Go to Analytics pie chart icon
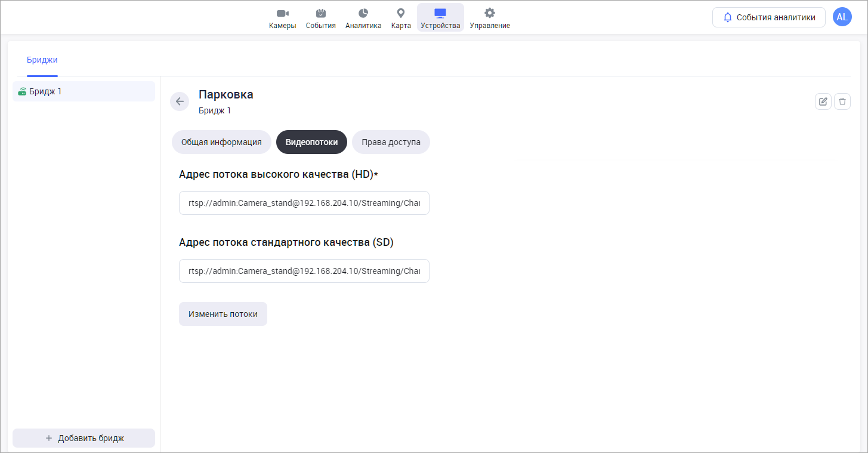Image resolution: width=868 pixels, height=453 pixels. 363,14
